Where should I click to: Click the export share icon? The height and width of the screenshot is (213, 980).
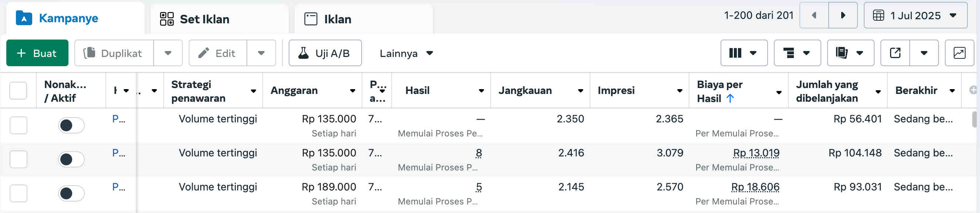pyautogui.click(x=895, y=53)
